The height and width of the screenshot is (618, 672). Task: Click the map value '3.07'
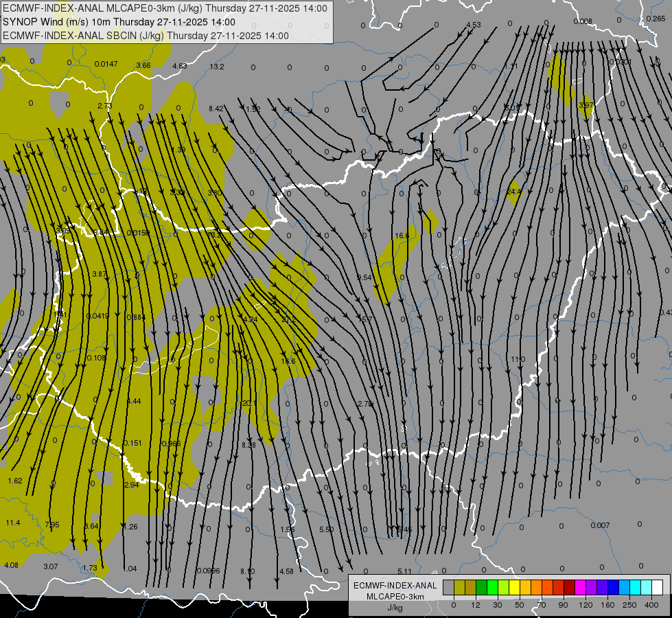pos(51,566)
